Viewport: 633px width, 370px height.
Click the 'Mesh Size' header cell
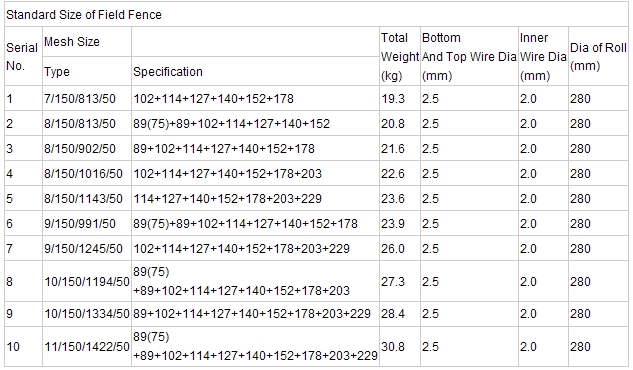tap(72, 42)
